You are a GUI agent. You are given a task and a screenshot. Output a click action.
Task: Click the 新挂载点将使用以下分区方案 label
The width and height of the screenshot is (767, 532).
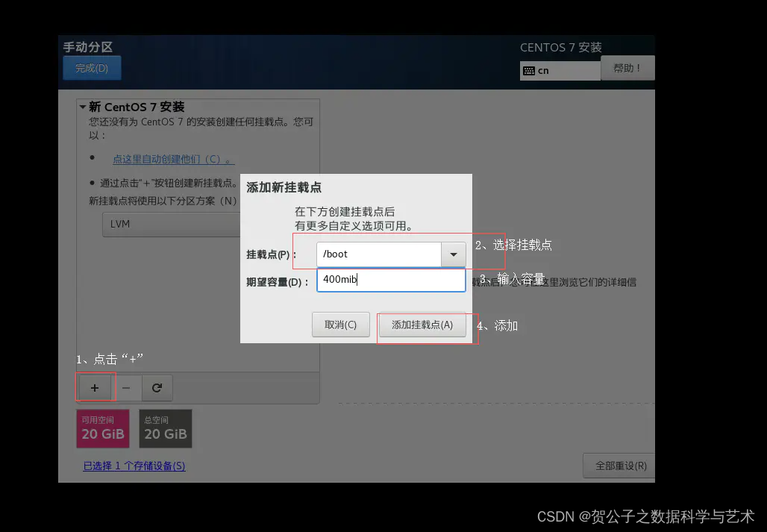point(163,201)
